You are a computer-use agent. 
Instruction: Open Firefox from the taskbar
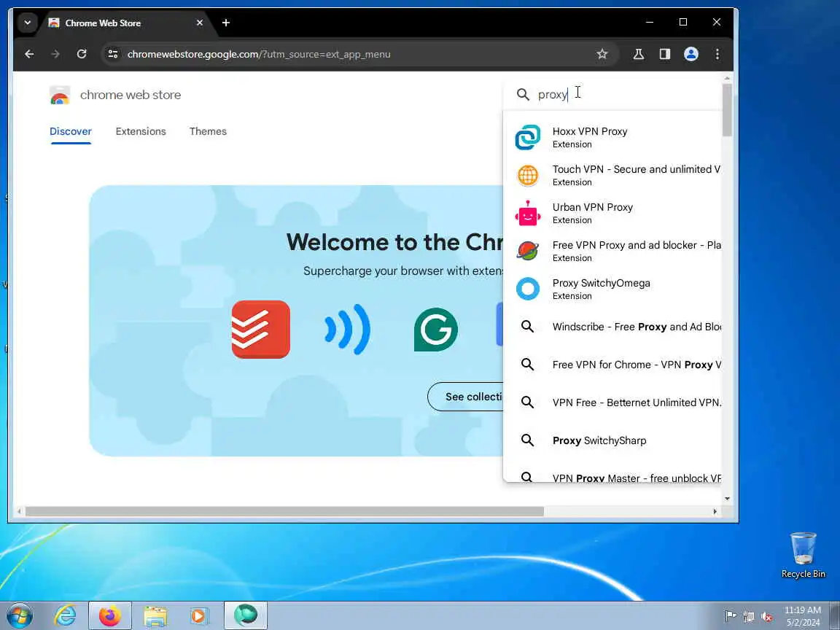[x=110, y=616]
